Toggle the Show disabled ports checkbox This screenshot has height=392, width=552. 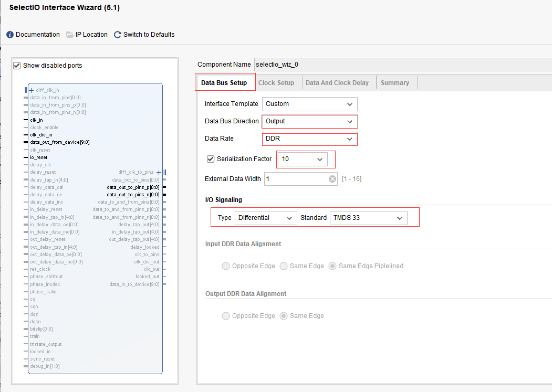coord(17,66)
